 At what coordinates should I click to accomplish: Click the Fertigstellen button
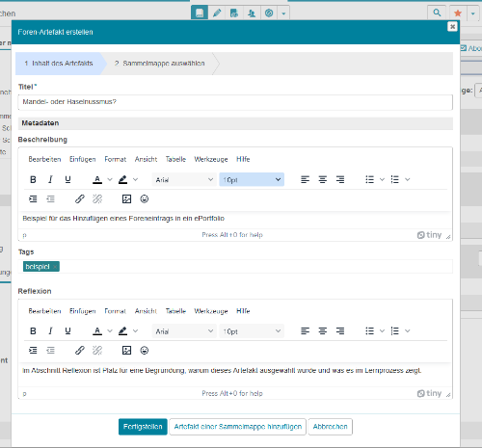[143, 427]
